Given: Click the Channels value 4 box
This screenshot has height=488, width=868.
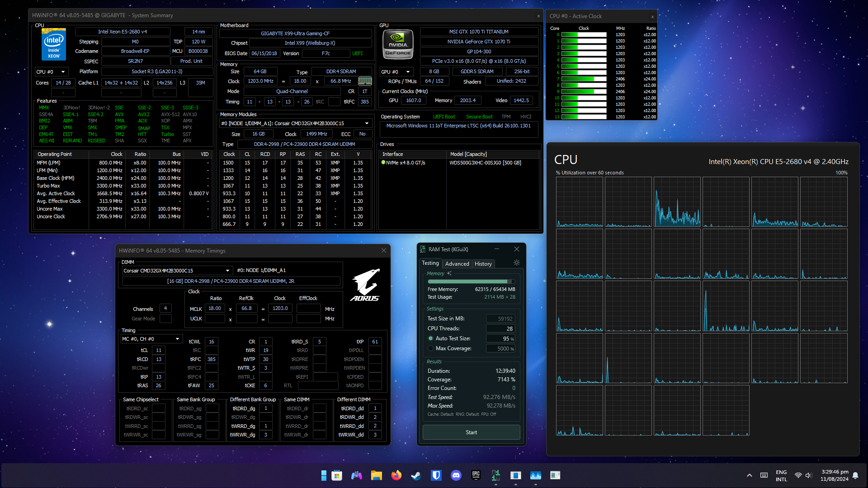Looking at the screenshot, I should click(x=165, y=309).
